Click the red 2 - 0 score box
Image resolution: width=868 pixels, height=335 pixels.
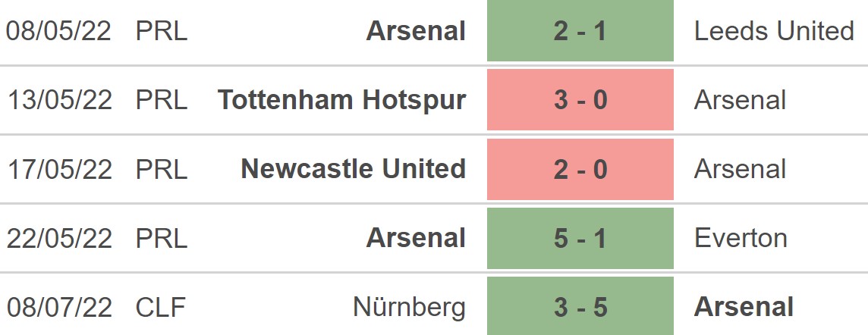pos(580,169)
